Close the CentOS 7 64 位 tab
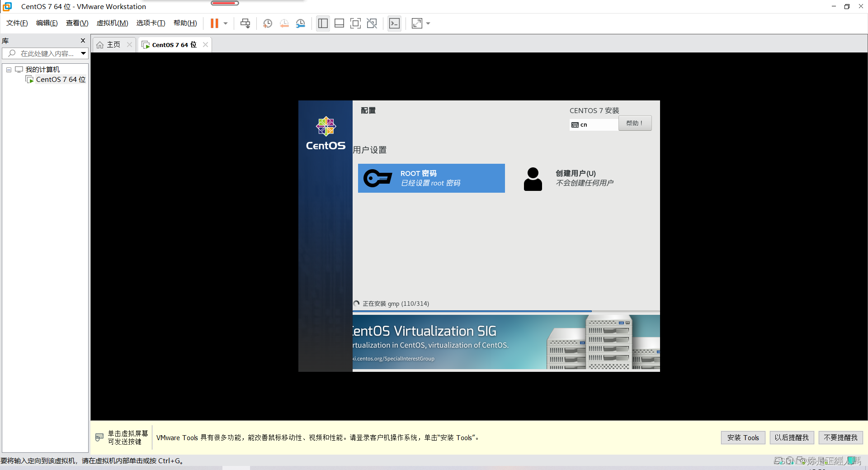Screen dimensions: 868x470 pos(206,44)
